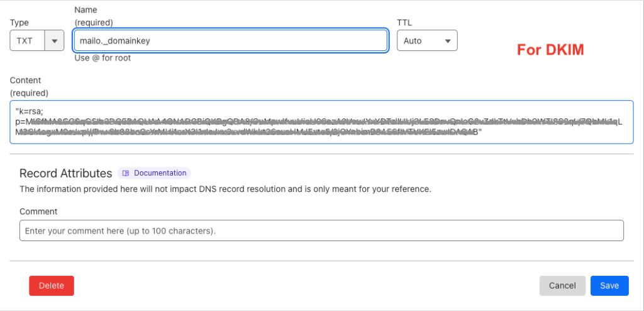Click the Record Attributes heading
This screenshot has height=311, width=644.
65,173
